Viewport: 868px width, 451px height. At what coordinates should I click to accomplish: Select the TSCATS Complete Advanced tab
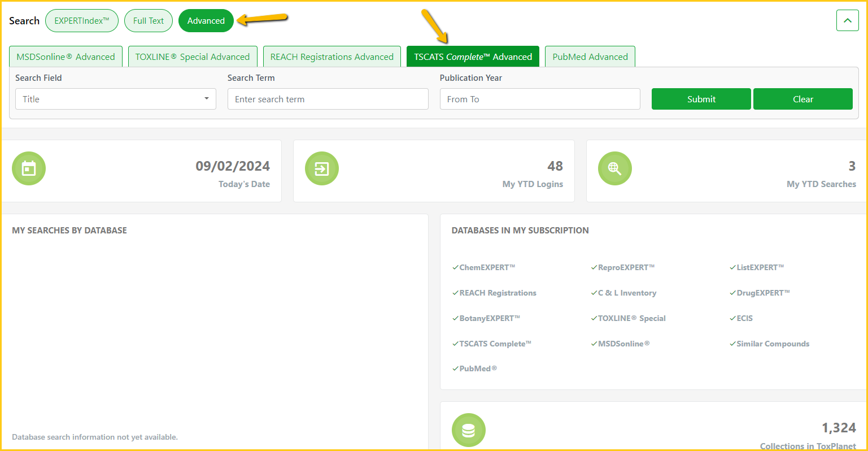473,57
